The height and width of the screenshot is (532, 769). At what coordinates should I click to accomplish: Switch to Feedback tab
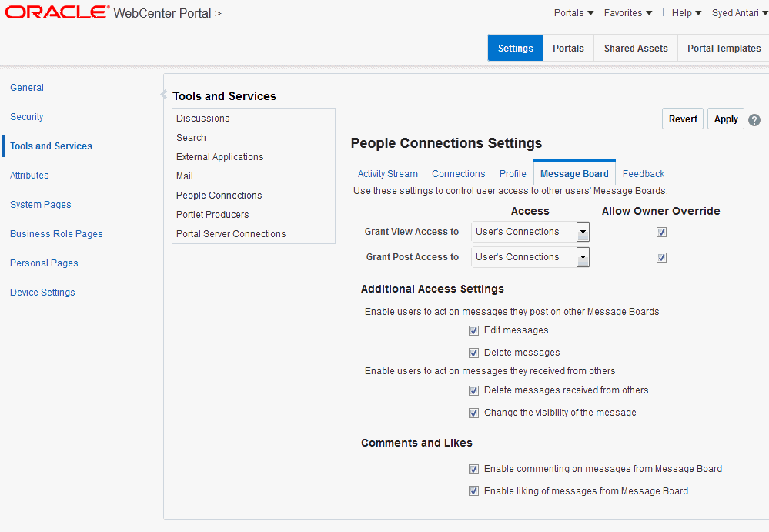click(x=644, y=173)
